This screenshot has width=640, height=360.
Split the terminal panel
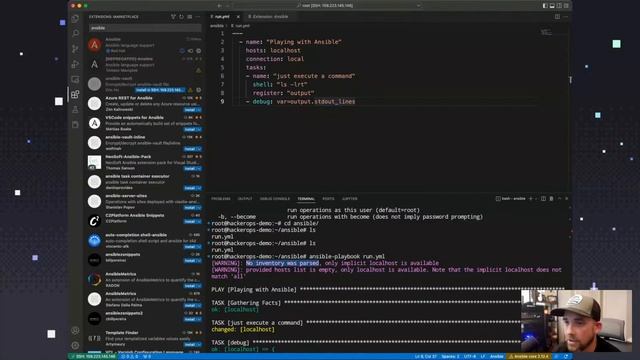click(543, 199)
